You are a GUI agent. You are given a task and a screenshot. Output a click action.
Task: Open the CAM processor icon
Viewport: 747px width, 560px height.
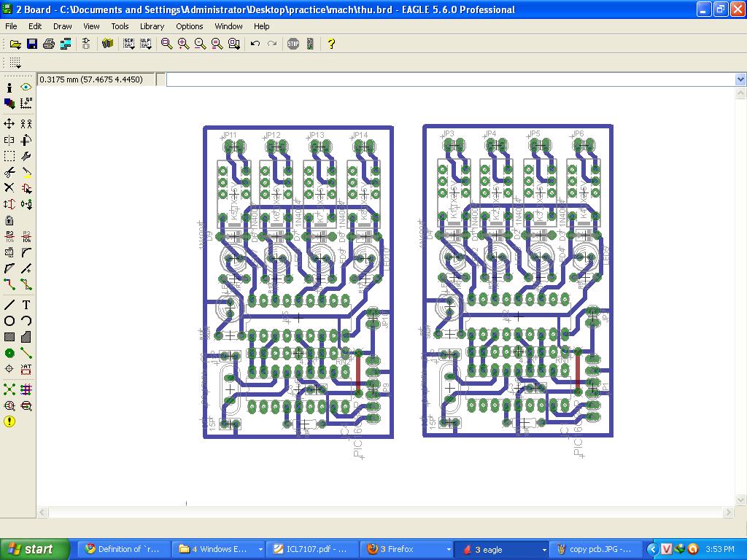pyautogui.click(x=66, y=44)
